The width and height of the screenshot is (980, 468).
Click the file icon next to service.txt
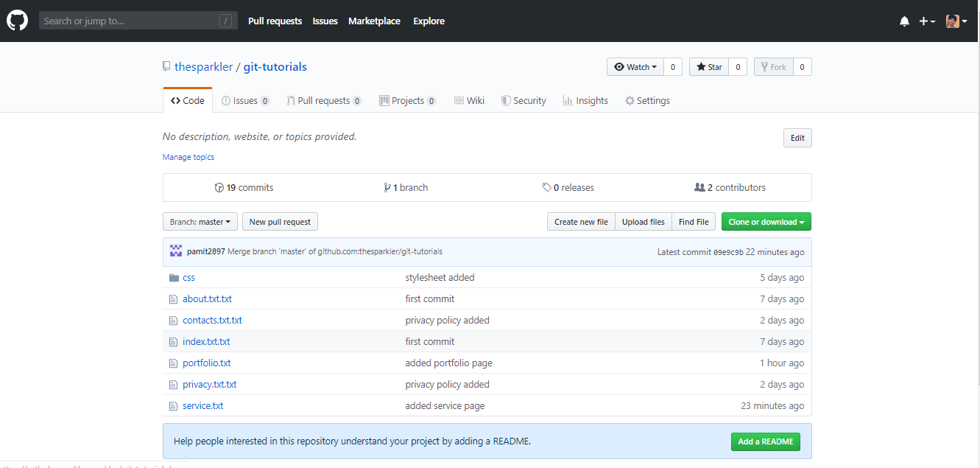[x=174, y=406]
